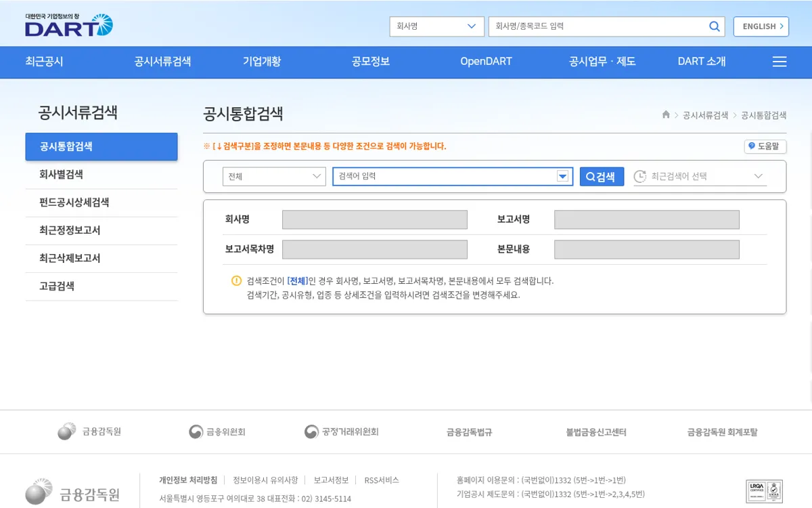Open the 금융감독법규 footer link
Viewport: 812px width, 508px height.
point(469,432)
